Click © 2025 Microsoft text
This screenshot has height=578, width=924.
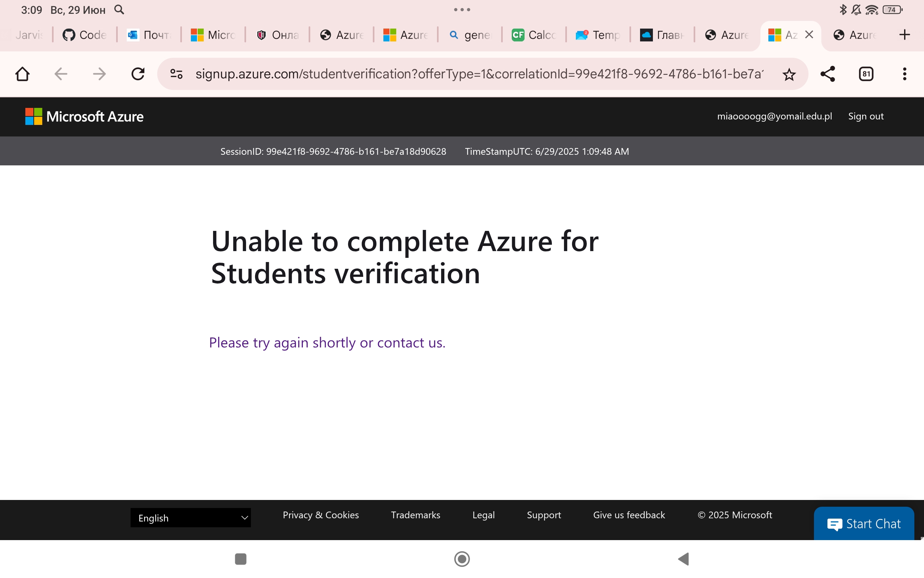click(x=735, y=515)
